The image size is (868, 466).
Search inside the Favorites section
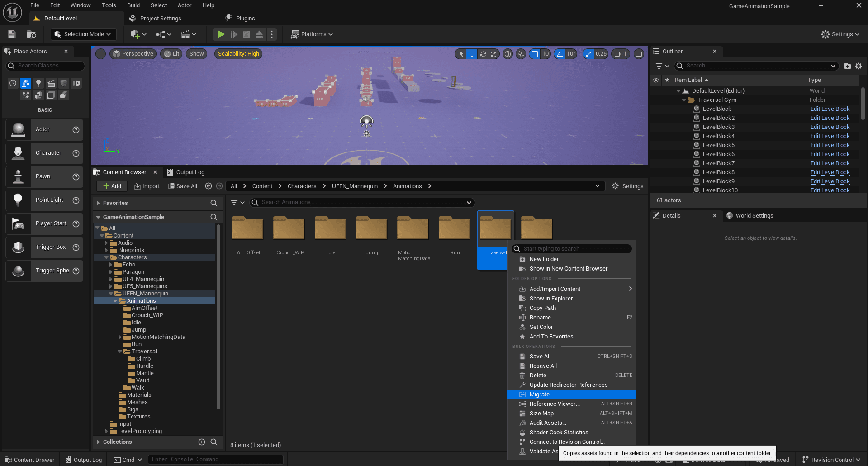click(x=214, y=203)
